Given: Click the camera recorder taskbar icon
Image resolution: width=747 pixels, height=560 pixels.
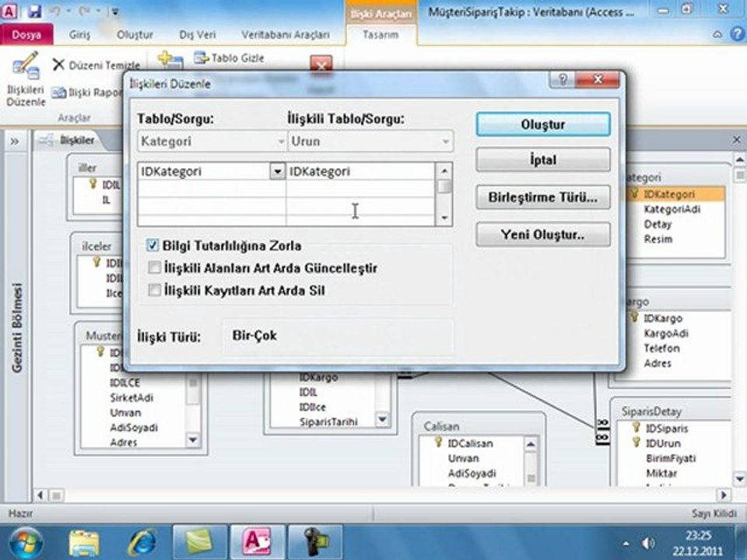Looking at the screenshot, I should (315, 542).
